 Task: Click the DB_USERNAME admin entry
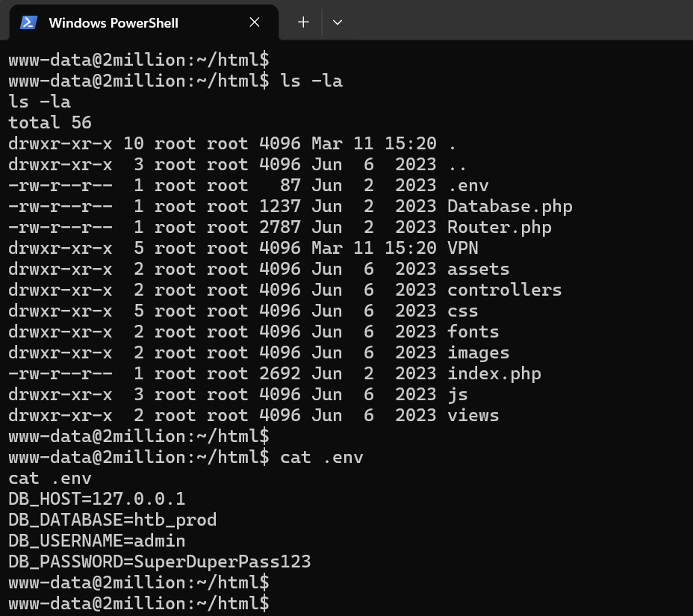click(x=96, y=541)
